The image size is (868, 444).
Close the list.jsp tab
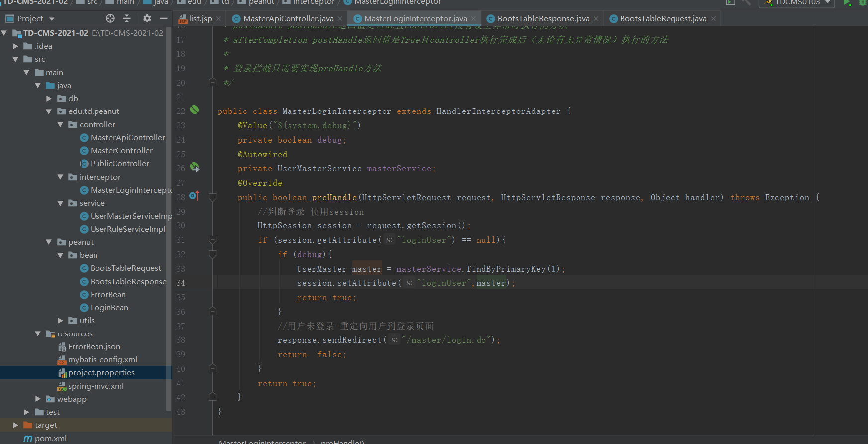point(218,19)
